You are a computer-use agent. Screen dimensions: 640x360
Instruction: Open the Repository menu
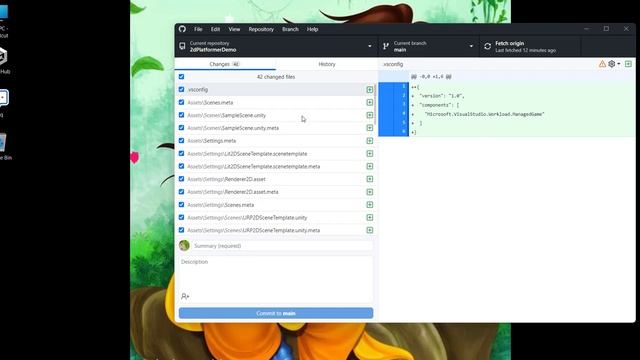tap(261, 29)
